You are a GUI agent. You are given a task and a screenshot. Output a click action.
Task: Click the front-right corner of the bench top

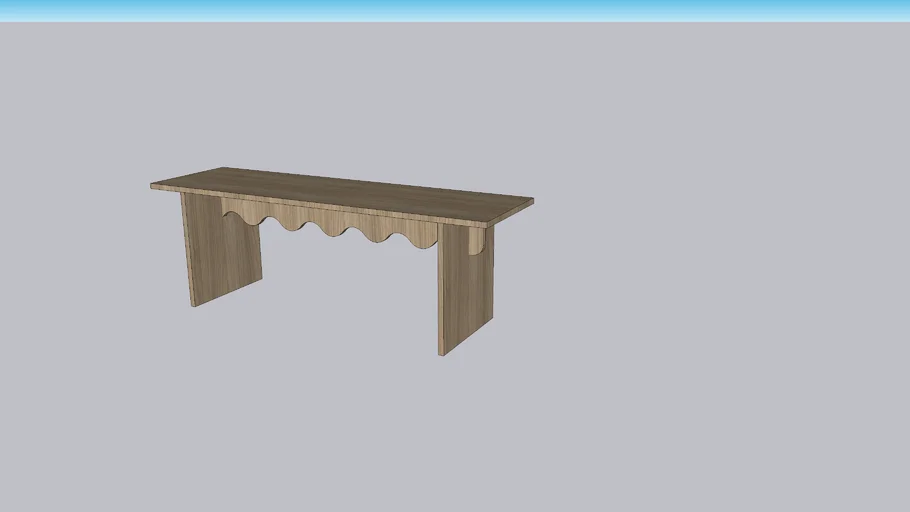(x=484, y=224)
